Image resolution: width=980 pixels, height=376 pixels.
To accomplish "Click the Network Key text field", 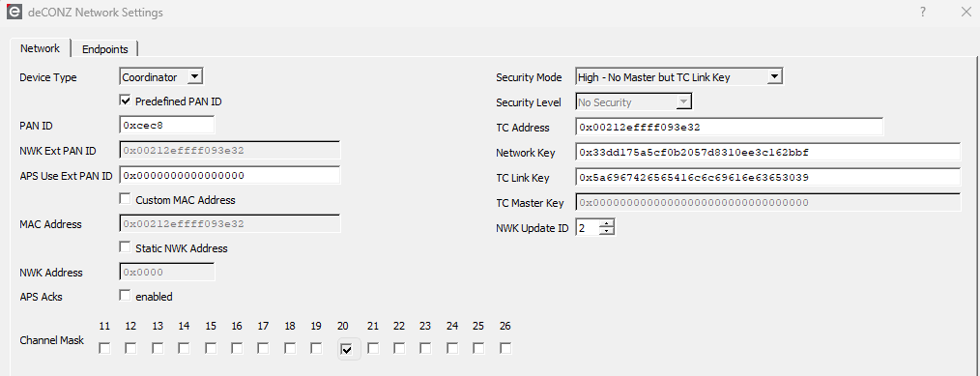I will click(767, 152).
